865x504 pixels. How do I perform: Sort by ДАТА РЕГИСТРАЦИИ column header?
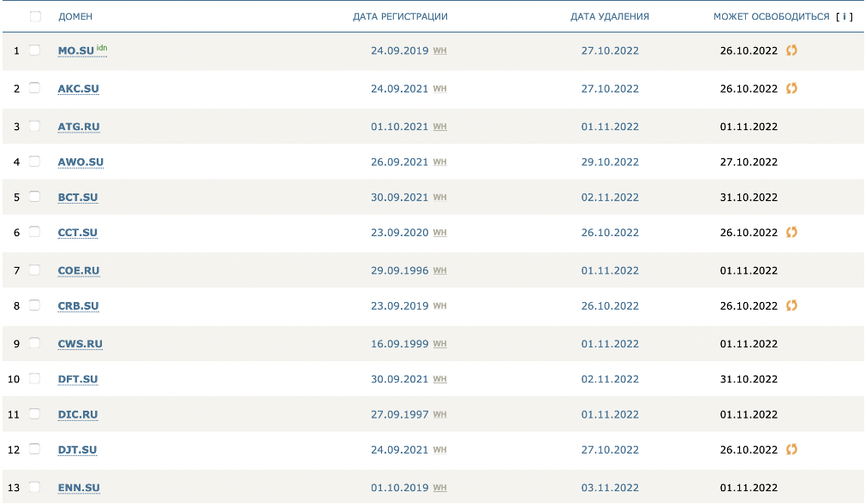[400, 16]
